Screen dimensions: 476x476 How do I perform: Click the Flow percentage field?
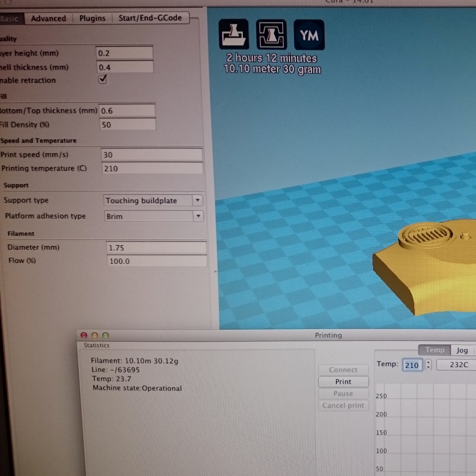pos(157,261)
